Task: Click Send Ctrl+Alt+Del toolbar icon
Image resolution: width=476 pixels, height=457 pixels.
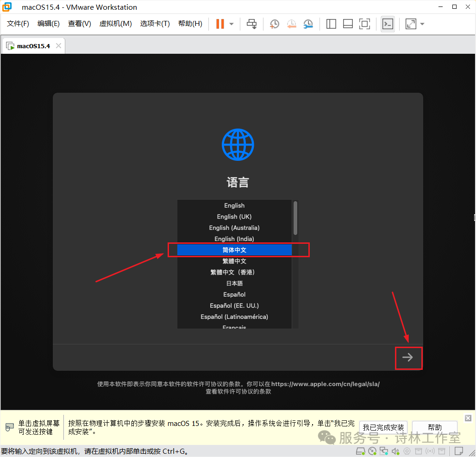Action: (x=252, y=24)
